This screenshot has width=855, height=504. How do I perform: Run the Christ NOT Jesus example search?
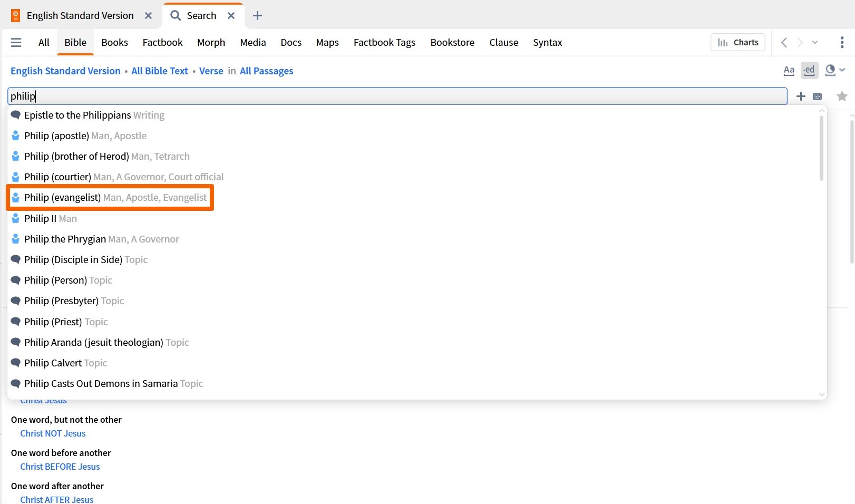pyautogui.click(x=53, y=433)
